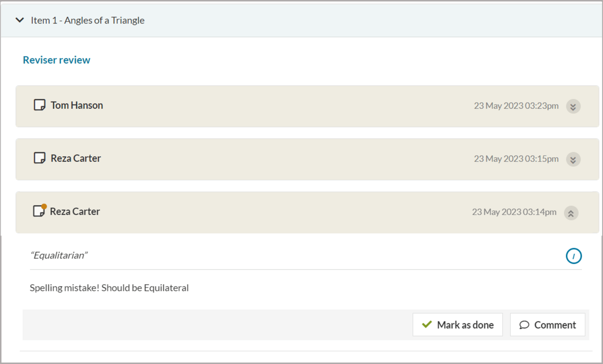Image resolution: width=603 pixels, height=364 pixels.
Task: Click the chevron beside Item 1 heading
Action: 19,20
